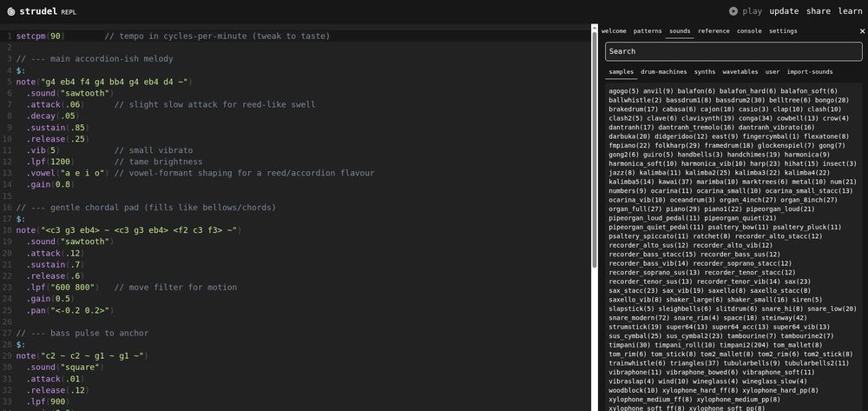
Task: Click the folkharp(29) sample
Action: pos(678,145)
